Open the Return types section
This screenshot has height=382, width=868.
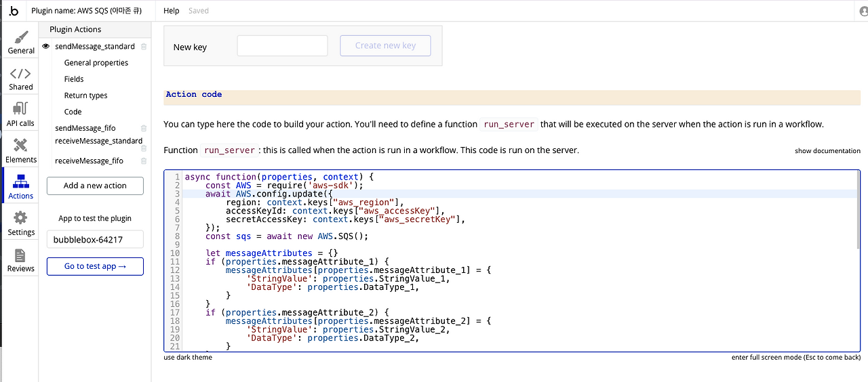click(x=85, y=95)
